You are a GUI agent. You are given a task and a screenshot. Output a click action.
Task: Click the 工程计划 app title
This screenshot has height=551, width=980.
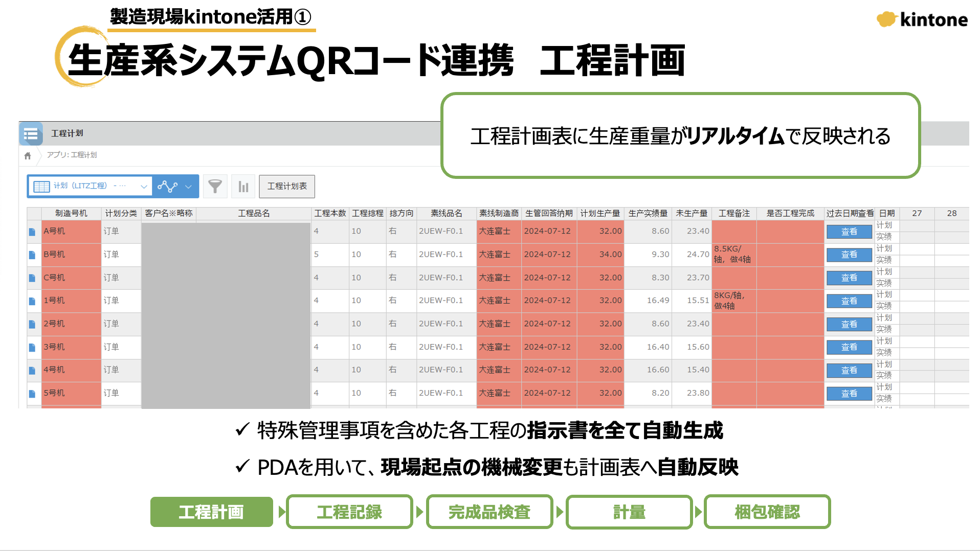coord(67,133)
